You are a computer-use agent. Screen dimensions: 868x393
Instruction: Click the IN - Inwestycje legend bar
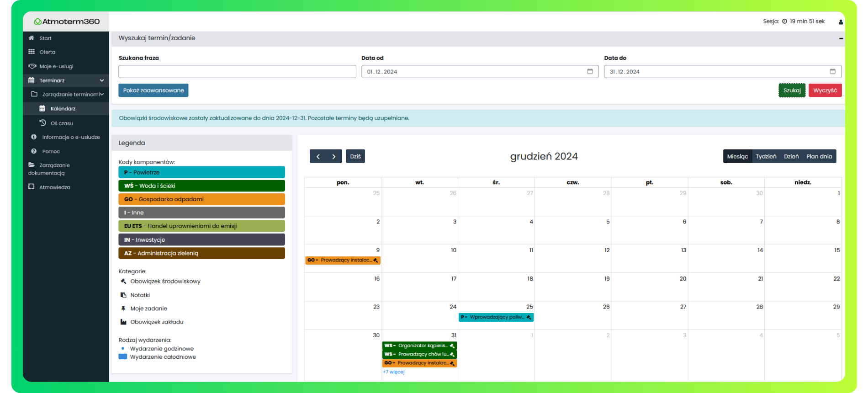(201, 239)
